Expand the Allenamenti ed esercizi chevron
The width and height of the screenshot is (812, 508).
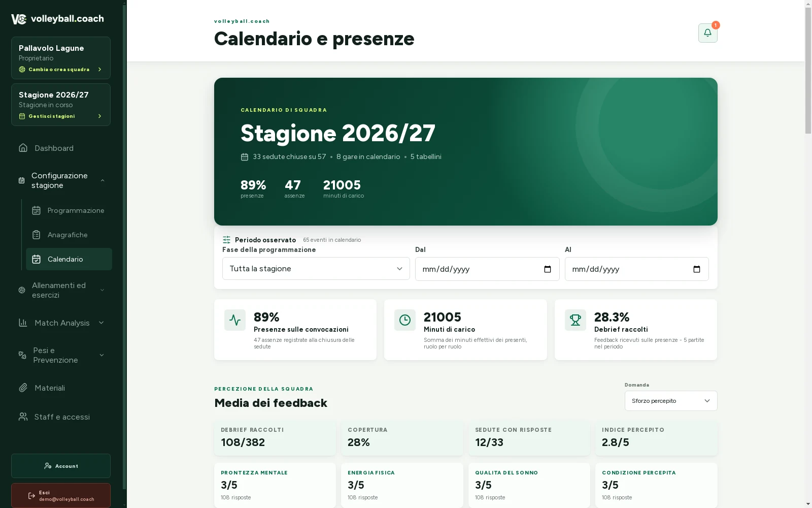pos(102,290)
